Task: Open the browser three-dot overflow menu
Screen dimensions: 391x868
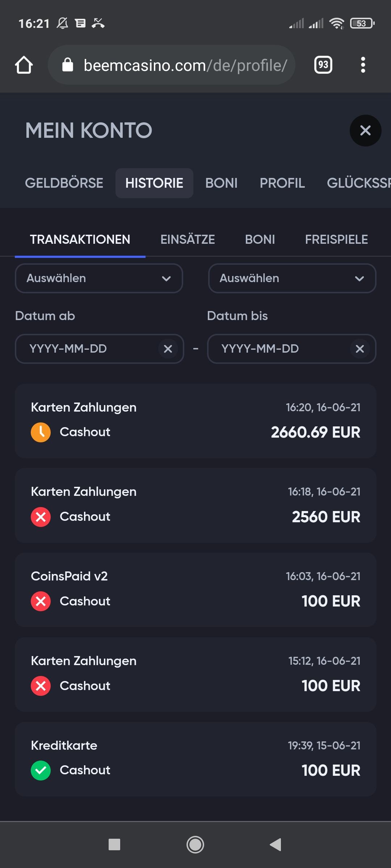Action: (x=363, y=65)
